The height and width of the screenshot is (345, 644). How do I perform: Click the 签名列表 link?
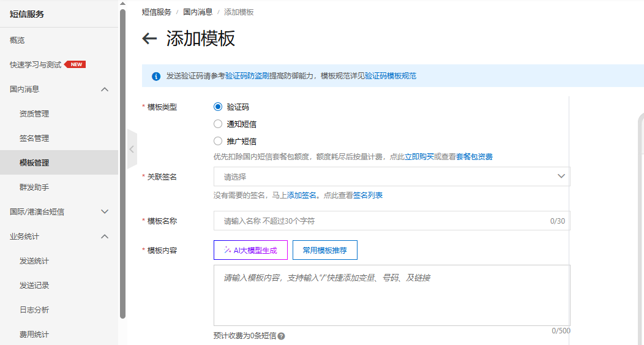coord(367,195)
